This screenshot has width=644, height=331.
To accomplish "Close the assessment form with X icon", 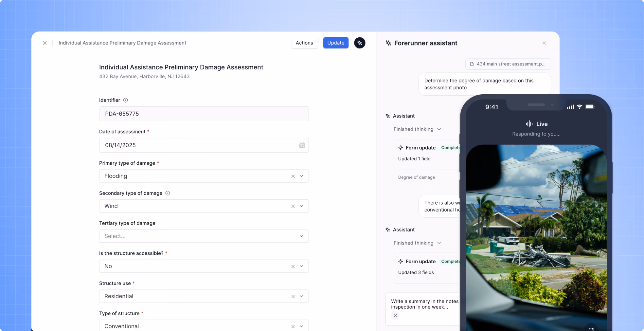I will pyautogui.click(x=45, y=43).
